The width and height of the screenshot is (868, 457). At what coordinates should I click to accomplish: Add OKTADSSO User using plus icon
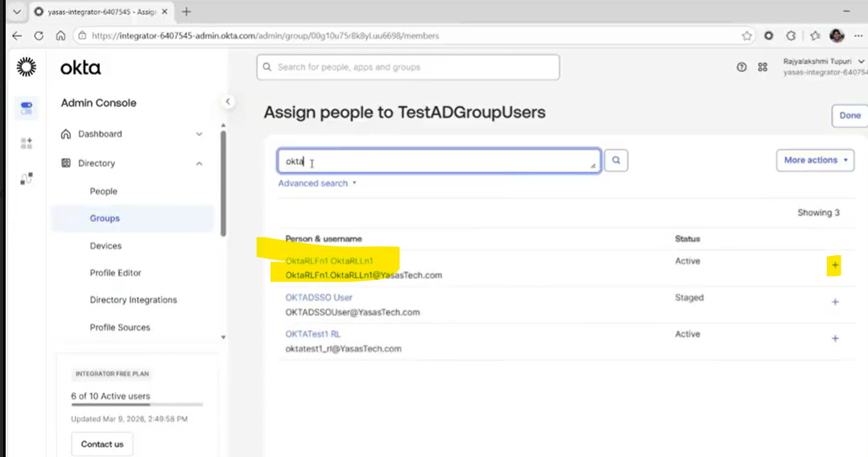point(835,302)
